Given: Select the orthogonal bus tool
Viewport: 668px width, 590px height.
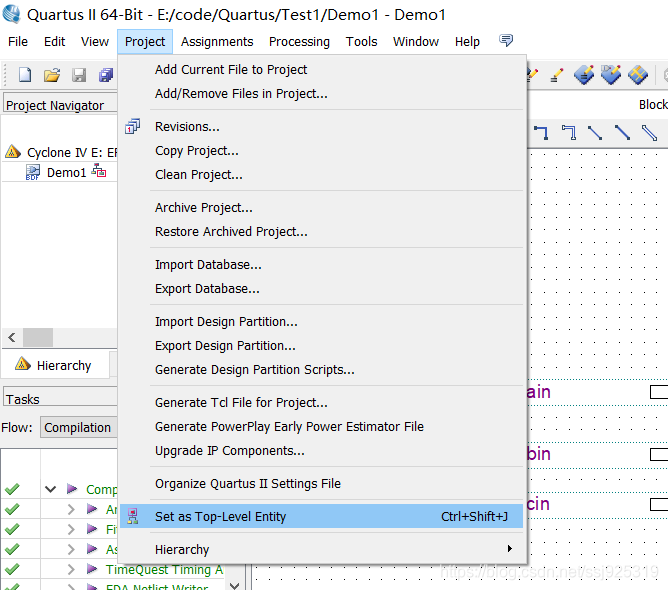Looking at the screenshot, I should tap(569, 133).
